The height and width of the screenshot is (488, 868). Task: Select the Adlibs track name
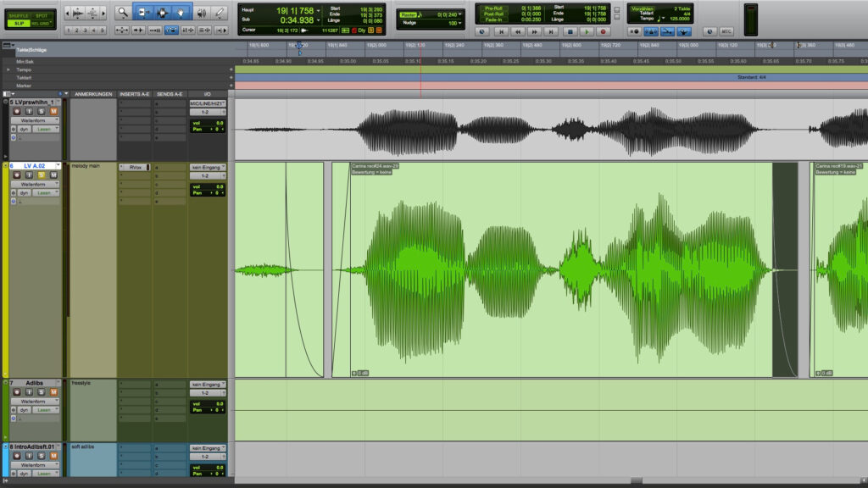34,383
